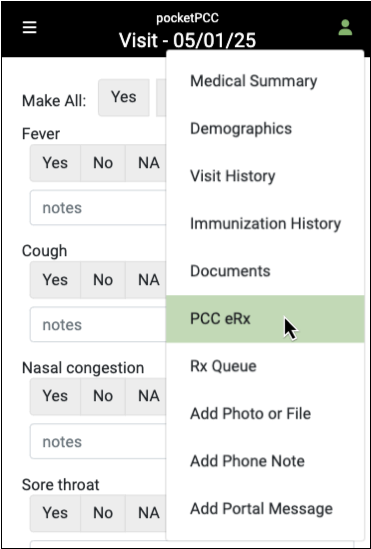
Task: Select No for Cough
Action: pos(103,280)
